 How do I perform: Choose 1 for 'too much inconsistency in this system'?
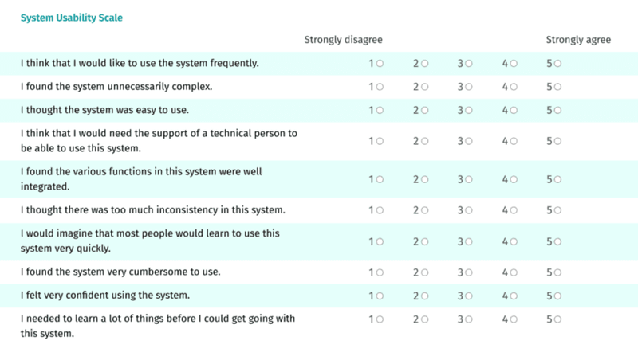click(x=380, y=210)
